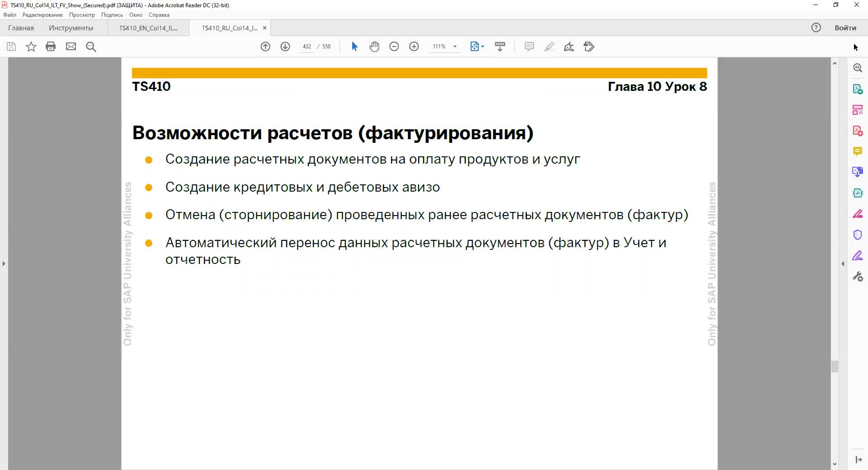This screenshot has height=470, width=868.
Task: Open the Comment tool in the right pane
Action: pos(858,151)
